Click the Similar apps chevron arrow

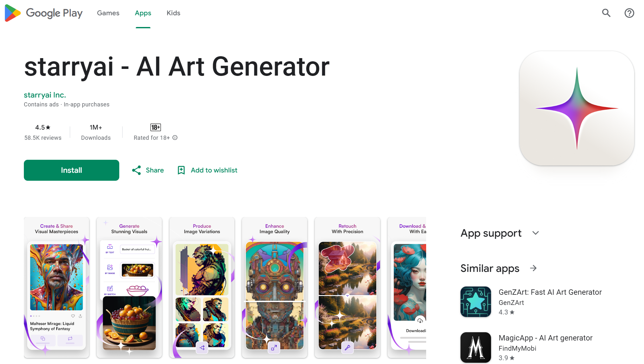[x=533, y=268]
